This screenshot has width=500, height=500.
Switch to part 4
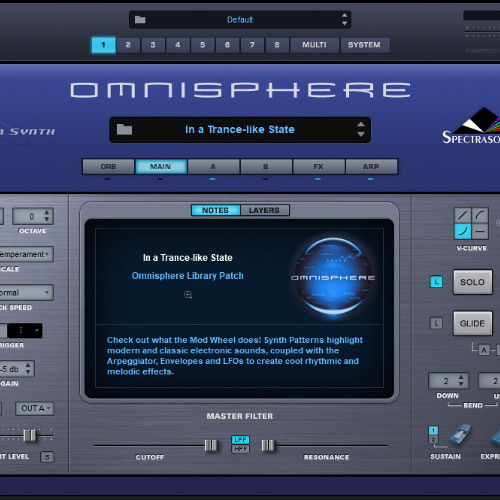click(178, 45)
